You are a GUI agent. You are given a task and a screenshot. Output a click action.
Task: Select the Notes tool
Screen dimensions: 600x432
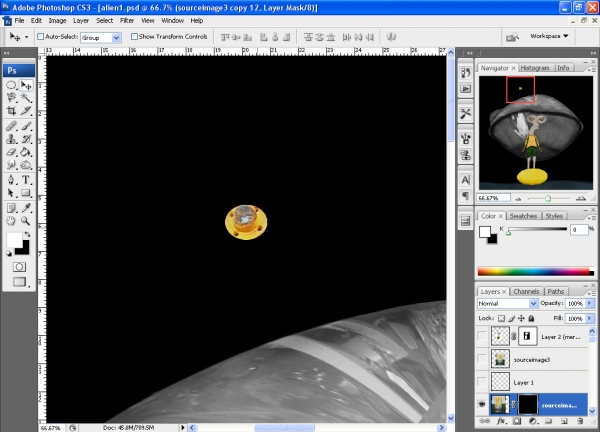pyautogui.click(x=11, y=208)
